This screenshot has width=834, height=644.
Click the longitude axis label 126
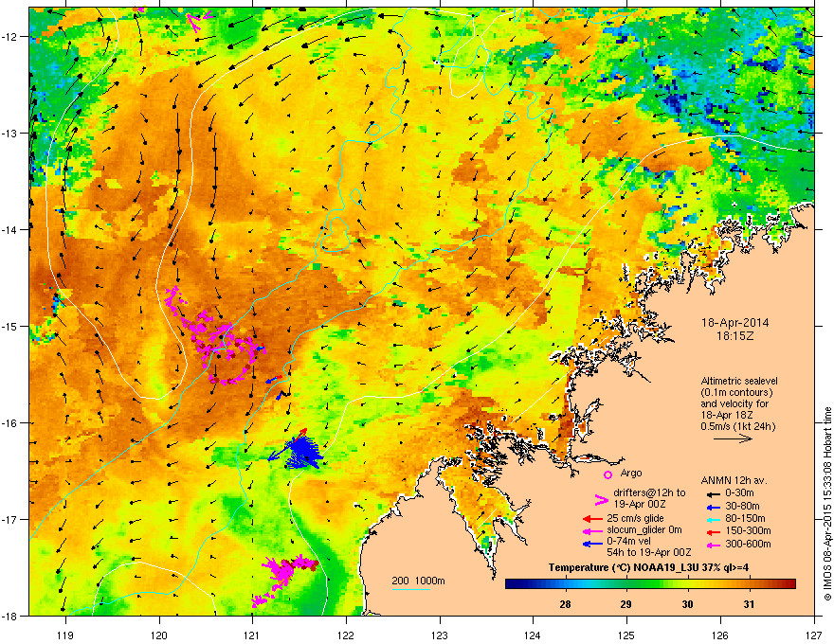coord(720,635)
